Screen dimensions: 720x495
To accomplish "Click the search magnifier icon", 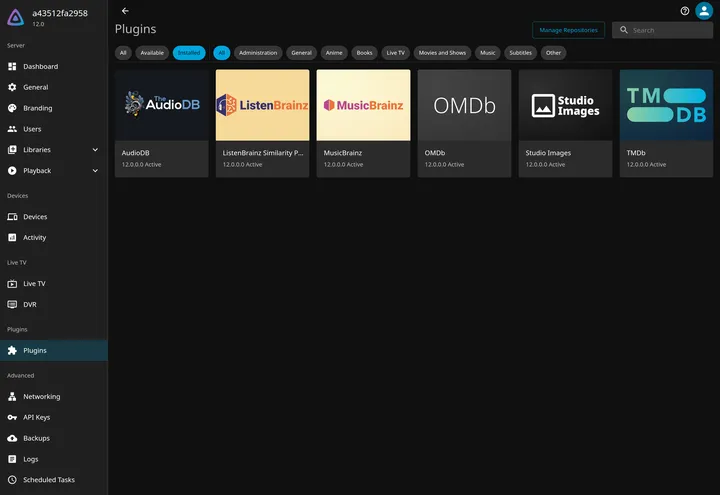I will point(624,30).
